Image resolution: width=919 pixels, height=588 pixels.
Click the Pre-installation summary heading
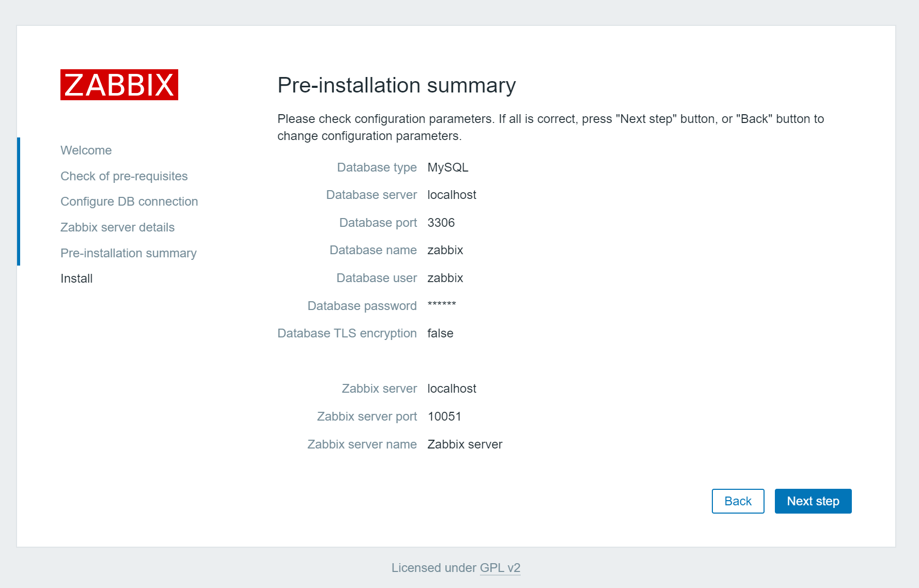click(396, 85)
